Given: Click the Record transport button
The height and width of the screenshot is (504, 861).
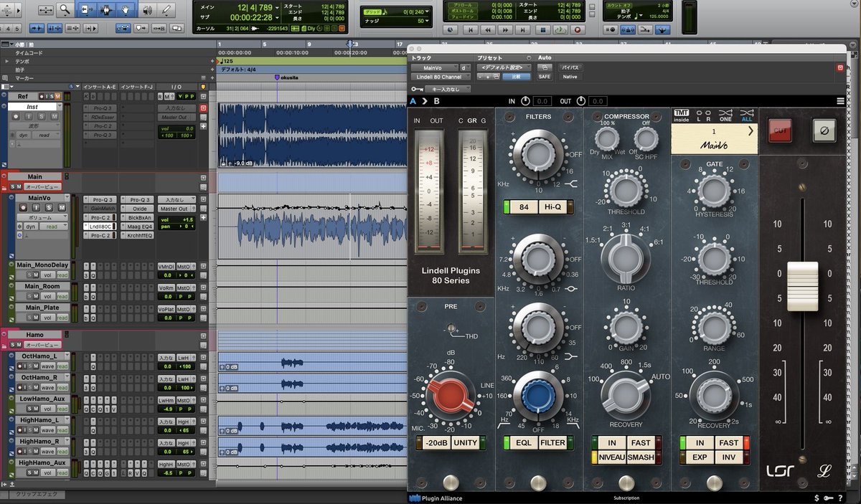Looking at the screenshot, I should [577, 30].
